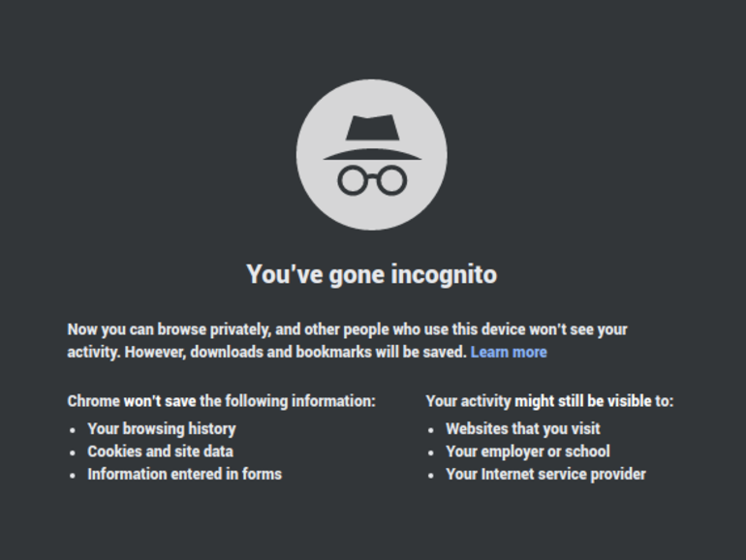Select "Your Internet service provider" list item
Viewport: 746px width, 560px height.
click(545, 474)
